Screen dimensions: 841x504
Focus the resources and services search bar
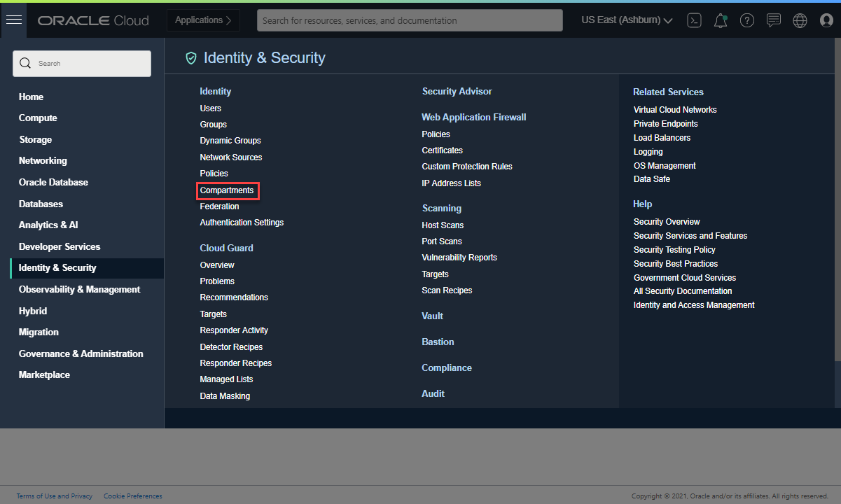pyautogui.click(x=410, y=20)
